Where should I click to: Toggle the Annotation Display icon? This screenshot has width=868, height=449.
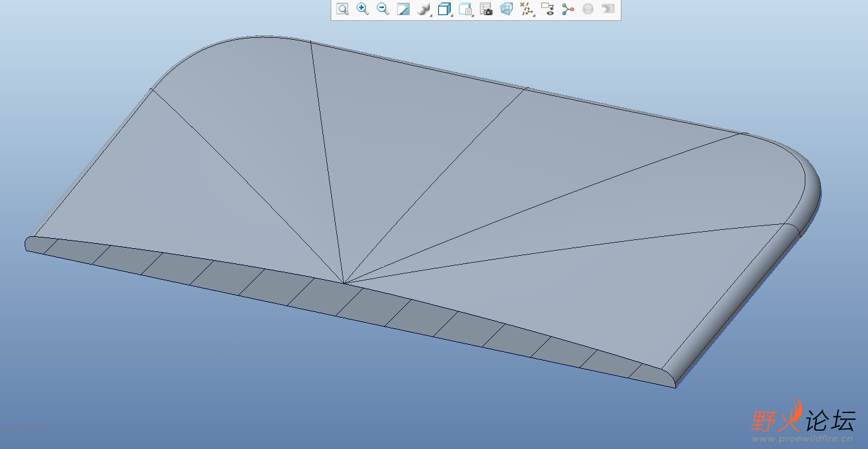pos(547,9)
